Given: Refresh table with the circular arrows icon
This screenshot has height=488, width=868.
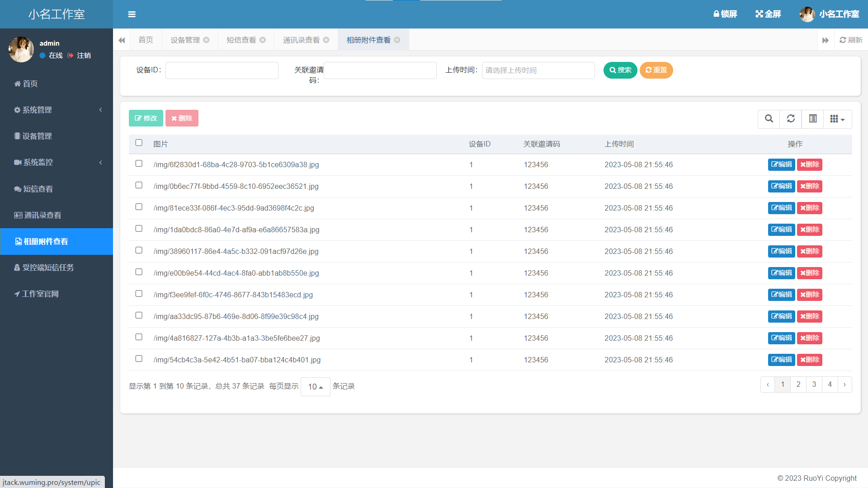Looking at the screenshot, I should (791, 119).
